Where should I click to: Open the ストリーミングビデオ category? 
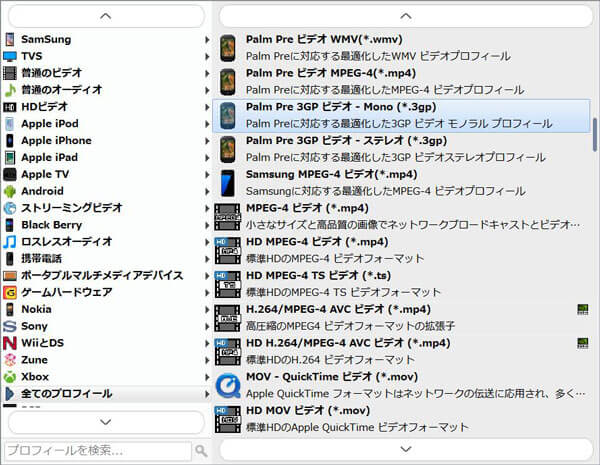click(106, 208)
